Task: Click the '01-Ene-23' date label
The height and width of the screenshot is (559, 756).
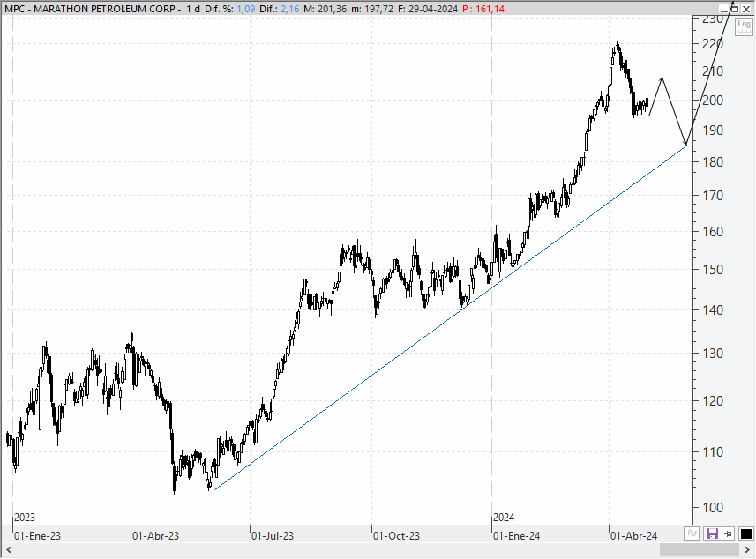Action: pyautogui.click(x=38, y=536)
